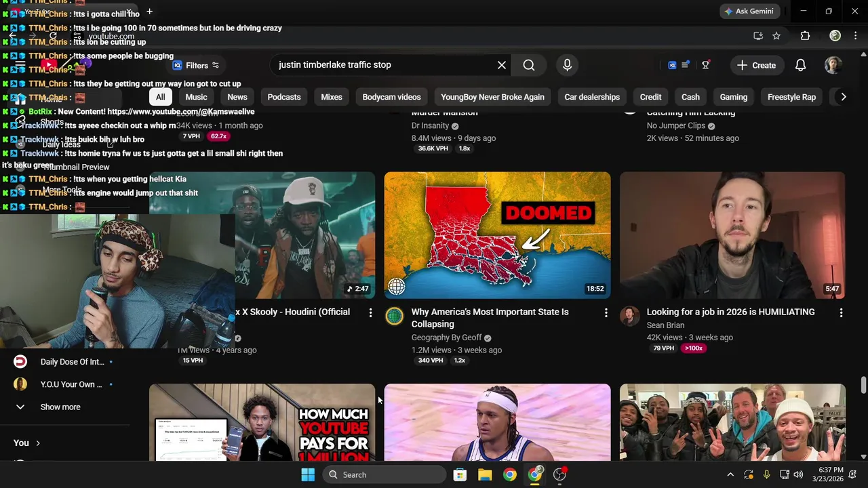868x488 pixels.
Task: Click the magnifier search button
Action: 529,65
